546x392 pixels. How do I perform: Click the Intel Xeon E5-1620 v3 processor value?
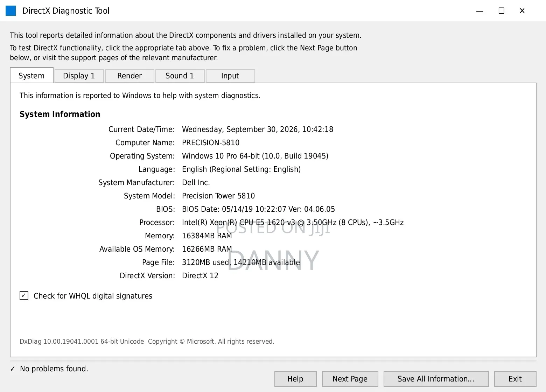pos(293,223)
